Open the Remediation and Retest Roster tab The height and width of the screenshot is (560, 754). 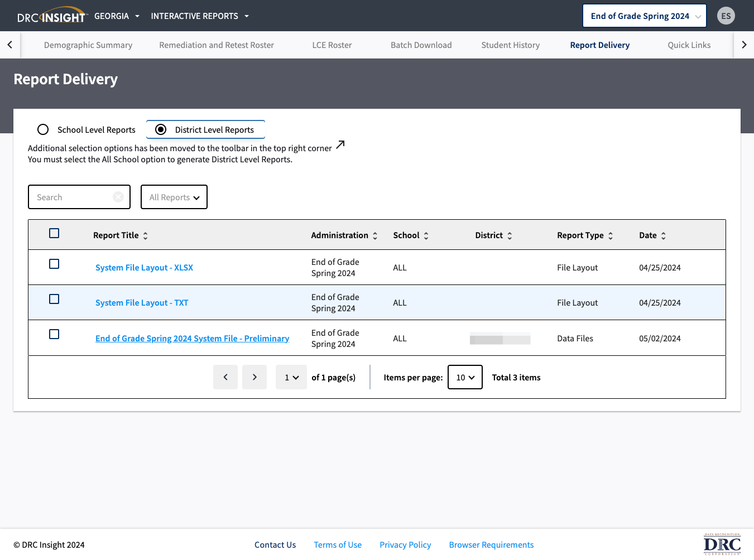click(217, 45)
